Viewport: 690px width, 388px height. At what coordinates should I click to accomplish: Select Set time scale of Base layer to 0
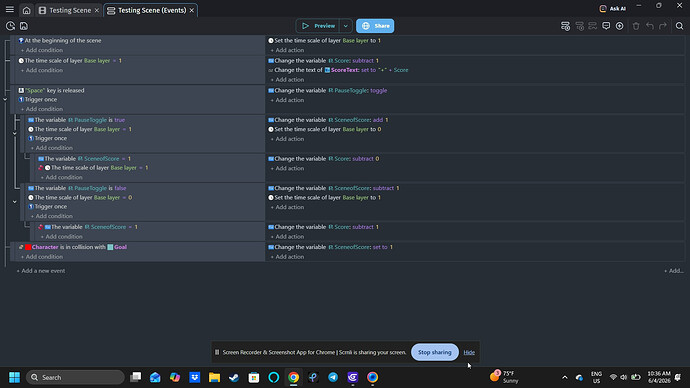pos(325,129)
